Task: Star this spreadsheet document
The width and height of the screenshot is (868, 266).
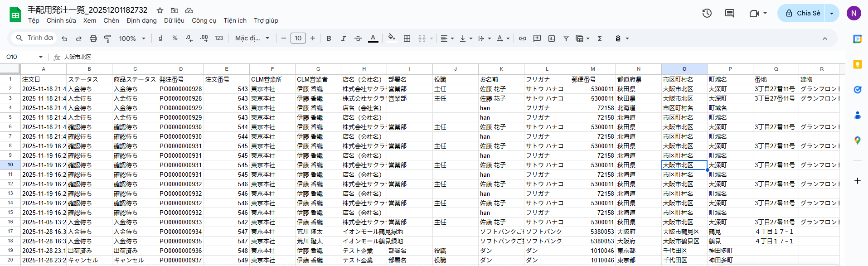Action: click(x=160, y=10)
